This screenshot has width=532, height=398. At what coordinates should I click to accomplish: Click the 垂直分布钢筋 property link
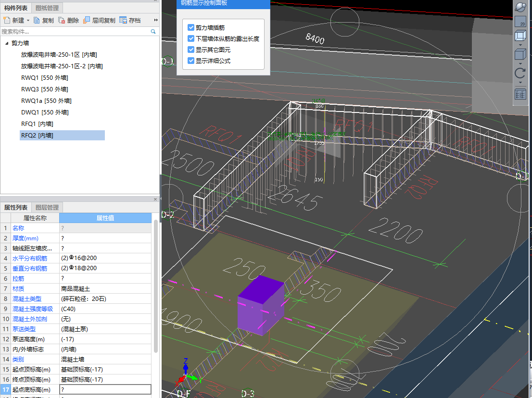pyautogui.click(x=30, y=269)
